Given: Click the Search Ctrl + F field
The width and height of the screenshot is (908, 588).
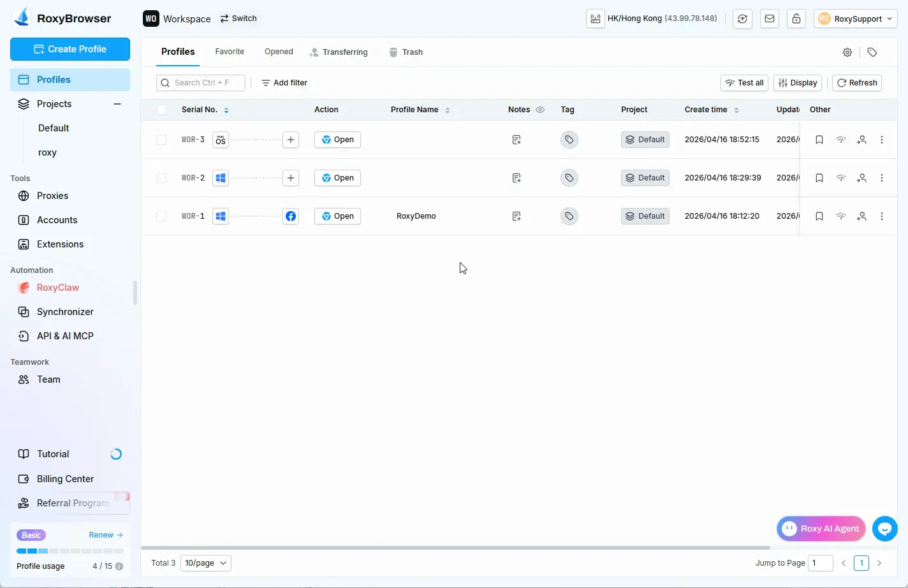Looking at the screenshot, I should tap(201, 83).
